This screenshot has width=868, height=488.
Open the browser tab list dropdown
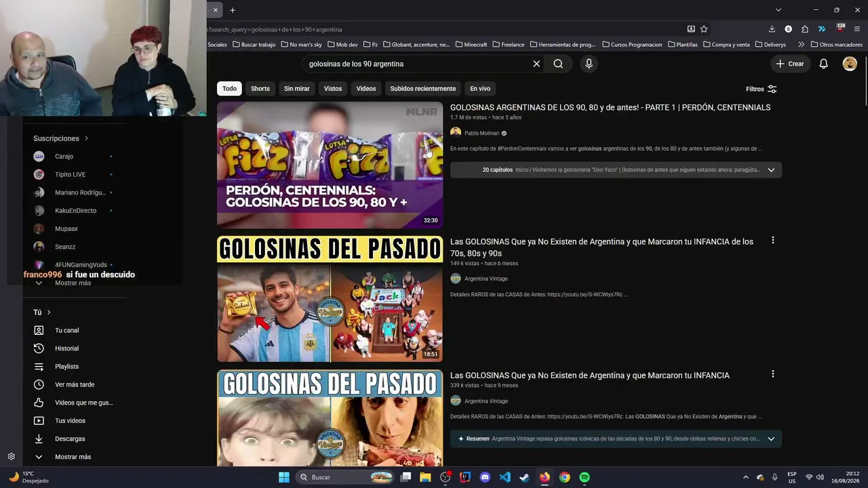778,10
